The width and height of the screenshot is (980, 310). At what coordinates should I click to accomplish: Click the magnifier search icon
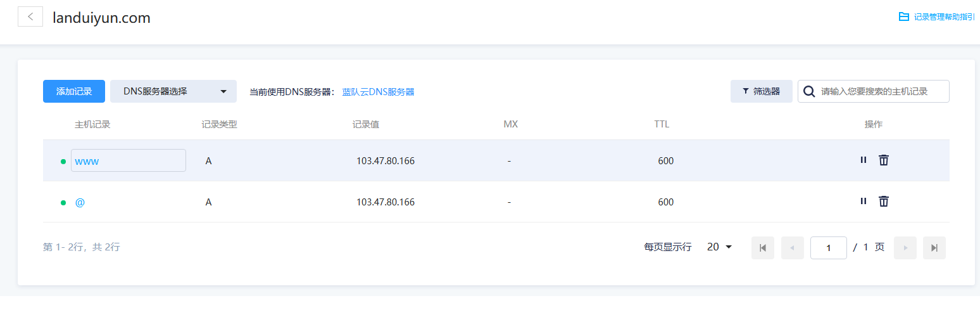click(809, 91)
